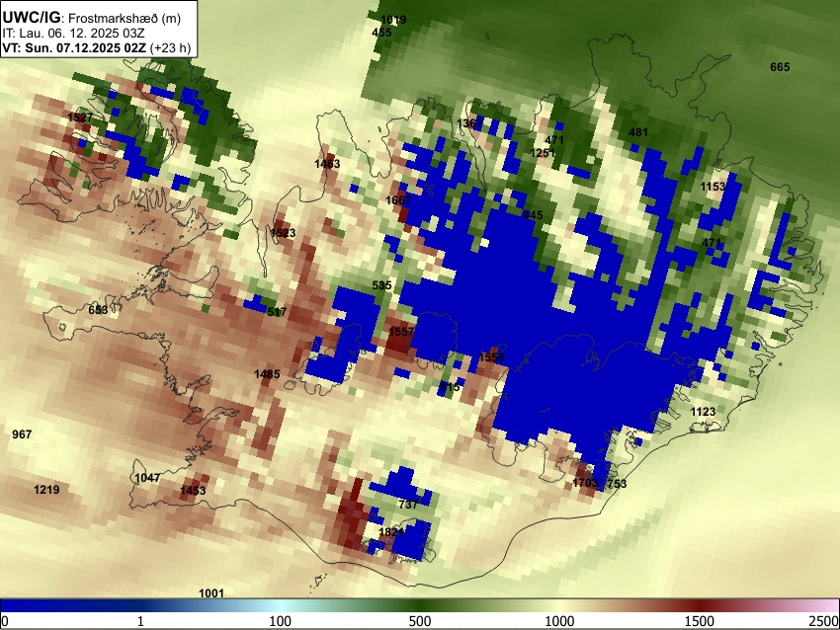
Task: Select the 653 value on Snæfellsnes
Action: (x=98, y=310)
